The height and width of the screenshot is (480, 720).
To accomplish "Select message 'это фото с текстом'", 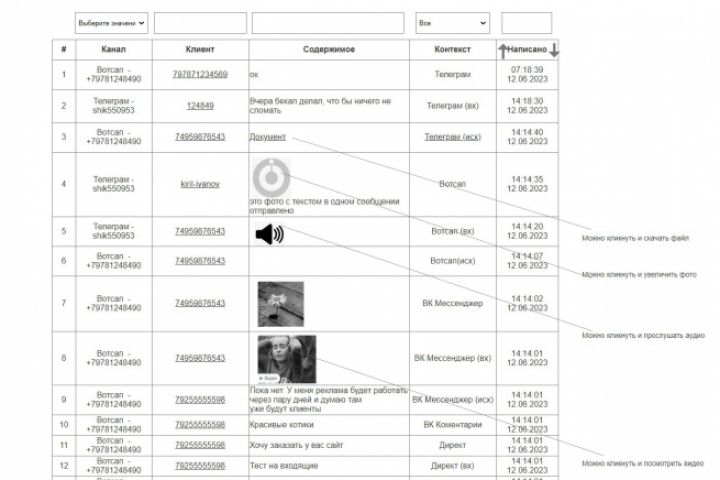I will (285, 202).
